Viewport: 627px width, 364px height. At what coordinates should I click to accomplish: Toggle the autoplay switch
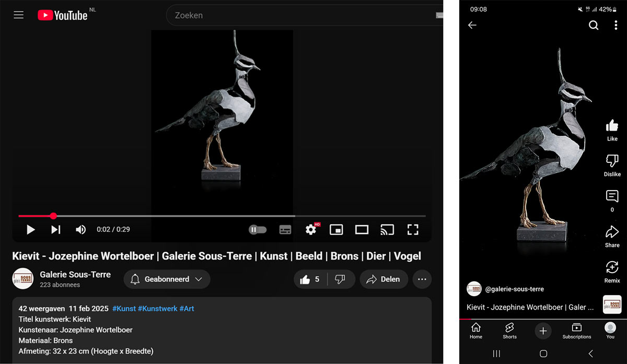(257, 229)
